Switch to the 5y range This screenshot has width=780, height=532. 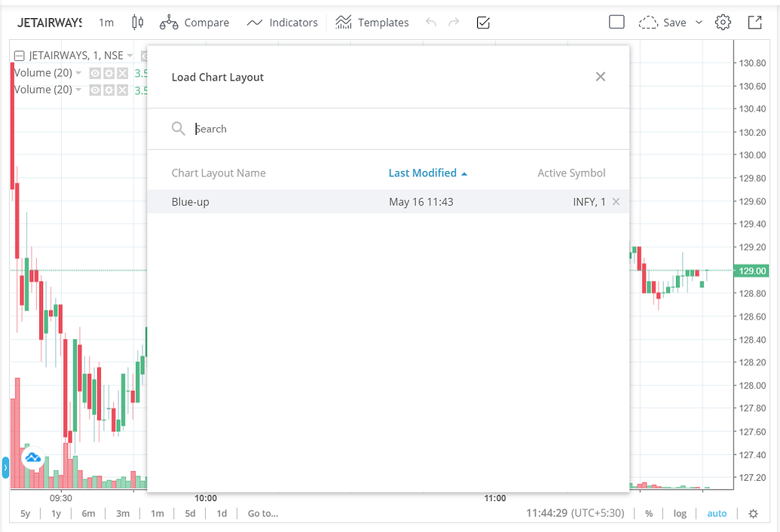[x=25, y=513]
